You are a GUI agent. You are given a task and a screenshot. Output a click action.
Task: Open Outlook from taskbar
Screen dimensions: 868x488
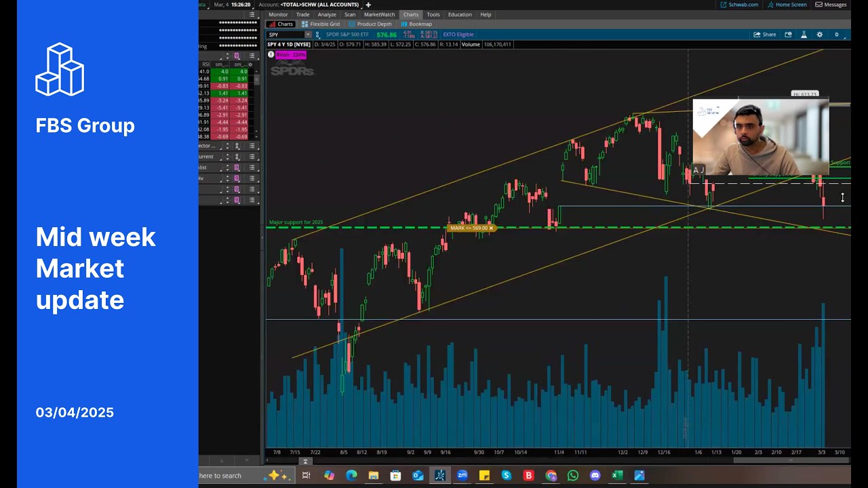[418, 476]
